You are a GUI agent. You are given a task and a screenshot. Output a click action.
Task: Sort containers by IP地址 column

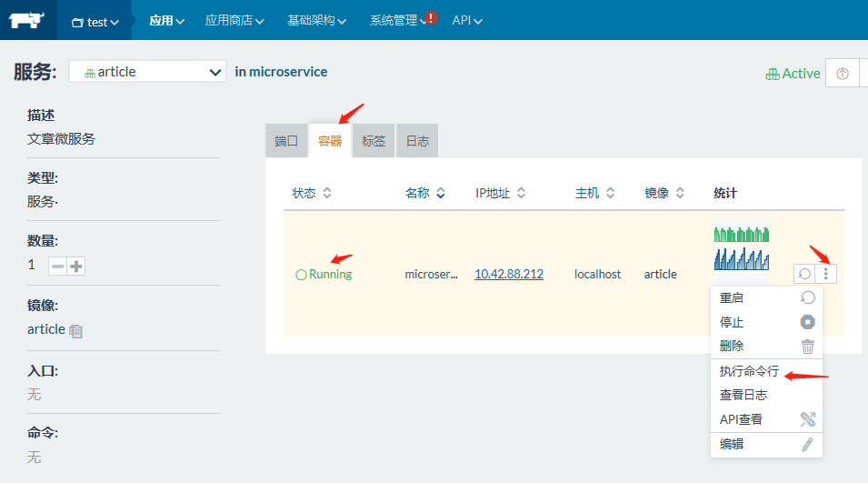(x=500, y=193)
